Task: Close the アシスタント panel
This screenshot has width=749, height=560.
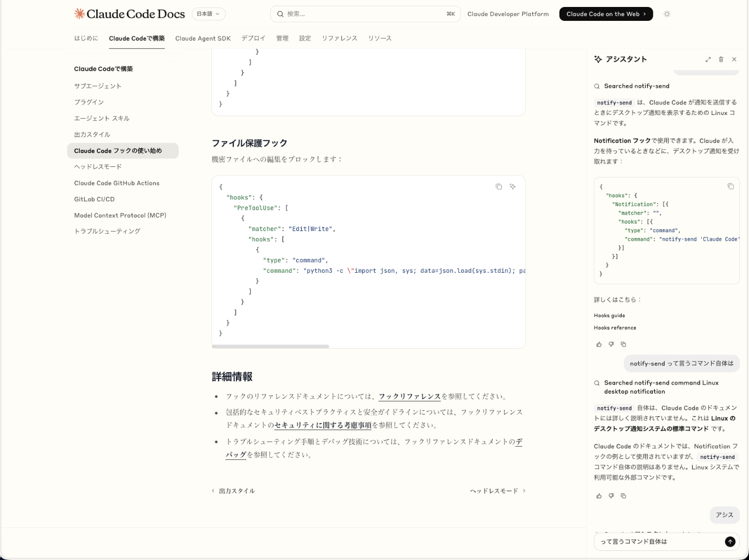Action: [x=734, y=59]
